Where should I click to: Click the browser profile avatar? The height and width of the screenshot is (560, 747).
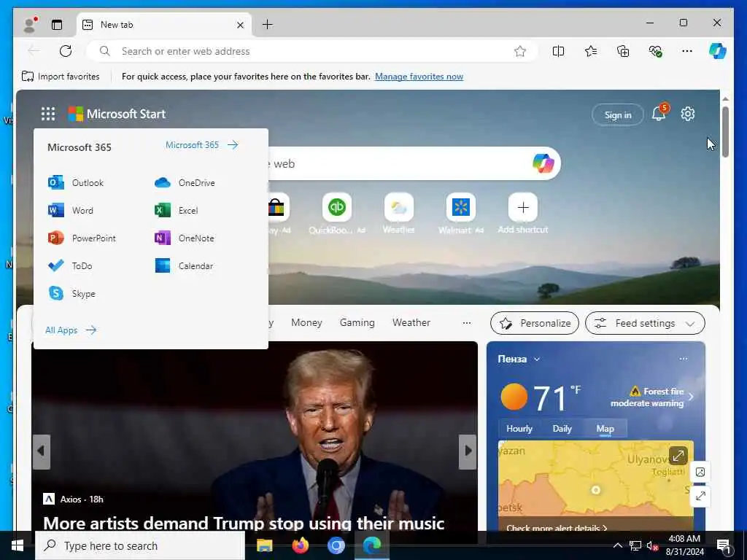pyautogui.click(x=30, y=25)
